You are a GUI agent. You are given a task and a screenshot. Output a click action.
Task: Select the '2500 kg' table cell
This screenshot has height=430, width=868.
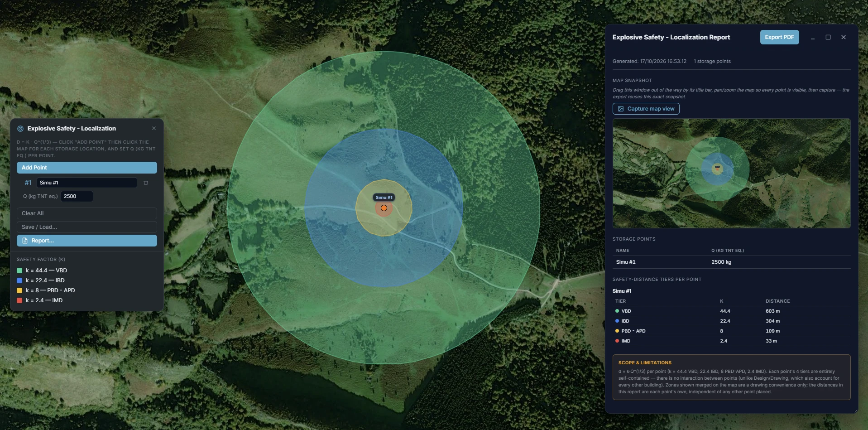[721, 262]
